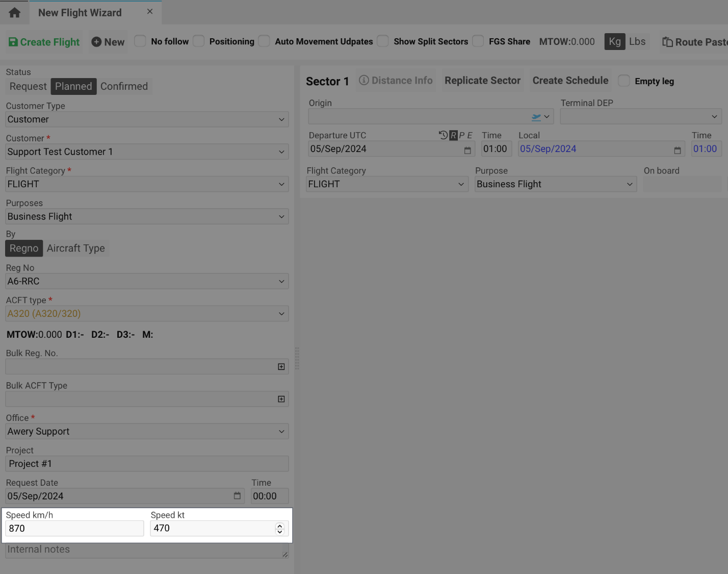Image resolution: width=728 pixels, height=574 pixels.
Task: Click the plus icon next to Bulk ACFT Type
Action: tap(281, 399)
